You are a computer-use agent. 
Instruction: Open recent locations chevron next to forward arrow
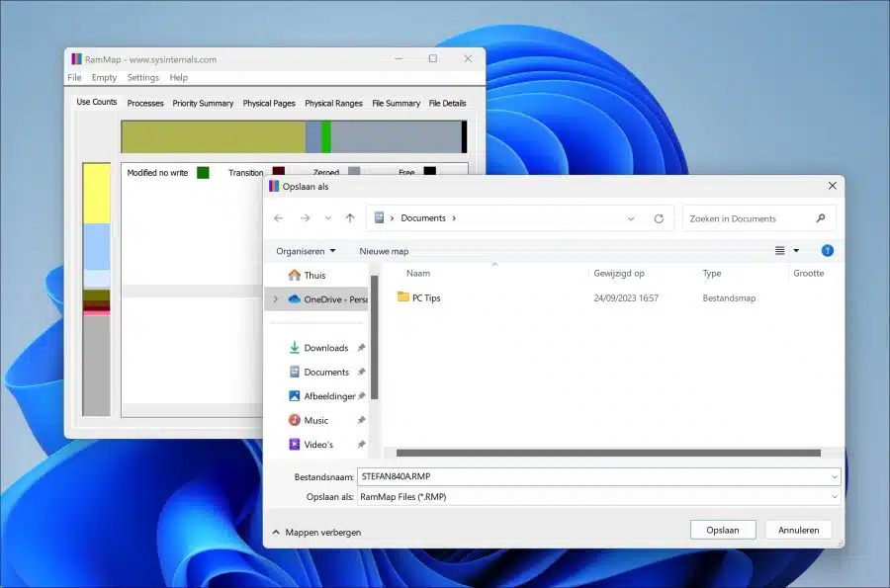point(328,218)
